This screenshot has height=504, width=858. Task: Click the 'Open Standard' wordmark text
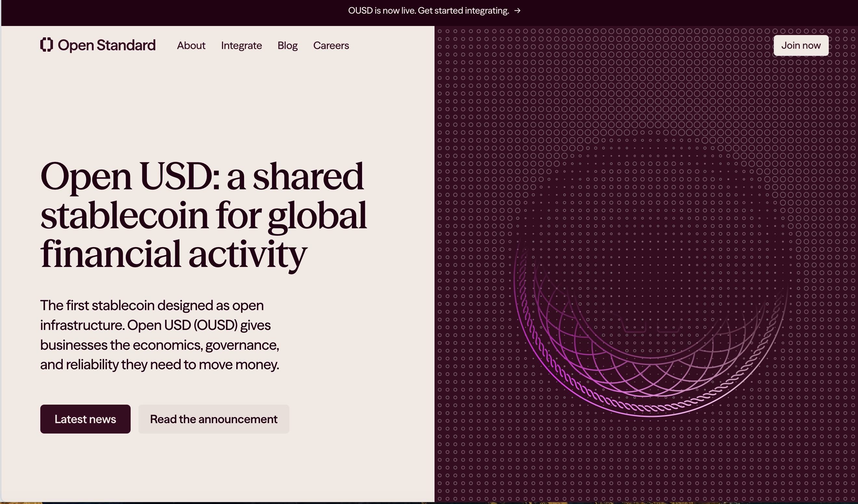tap(107, 45)
